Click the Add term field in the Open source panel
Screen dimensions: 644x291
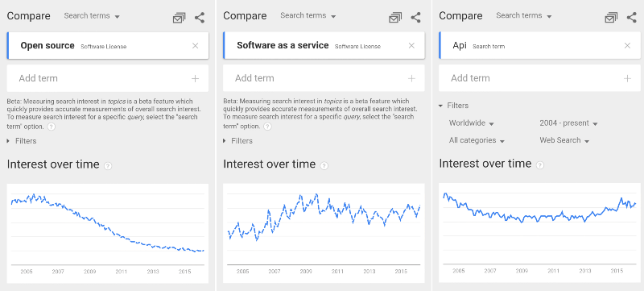coord(108,78)
